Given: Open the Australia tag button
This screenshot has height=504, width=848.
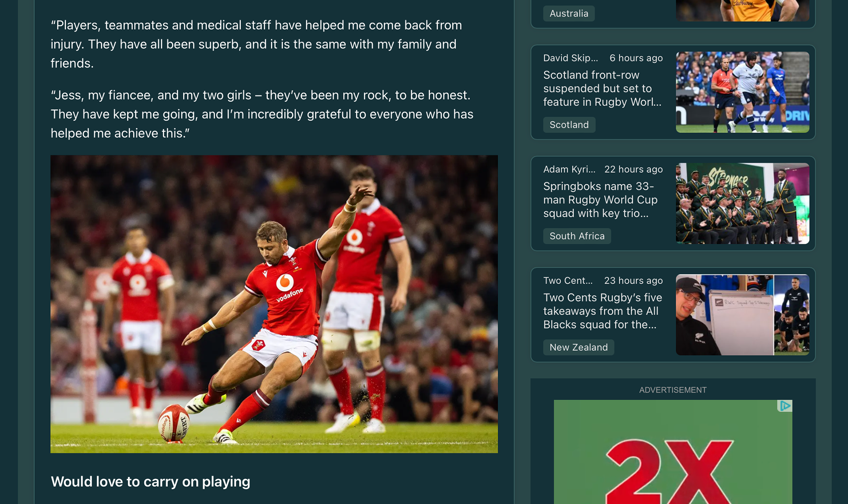Looking at the screenshot, I should [x=569, y=13].
